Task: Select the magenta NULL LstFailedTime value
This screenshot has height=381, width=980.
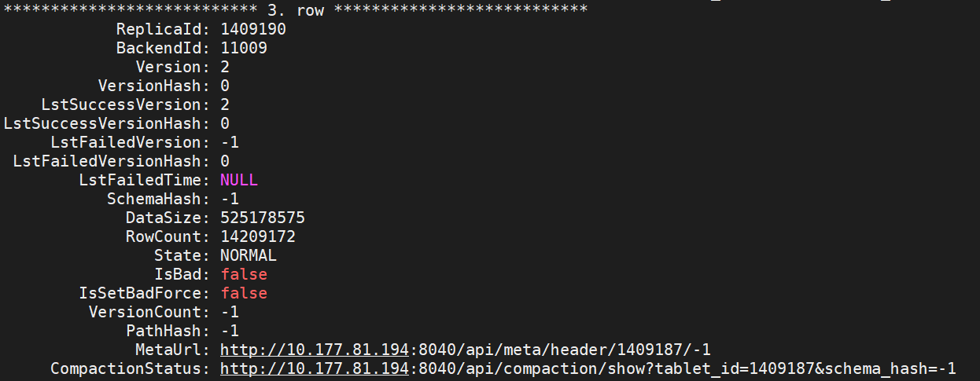Action: pyautogui.click(x=239, y=180)
